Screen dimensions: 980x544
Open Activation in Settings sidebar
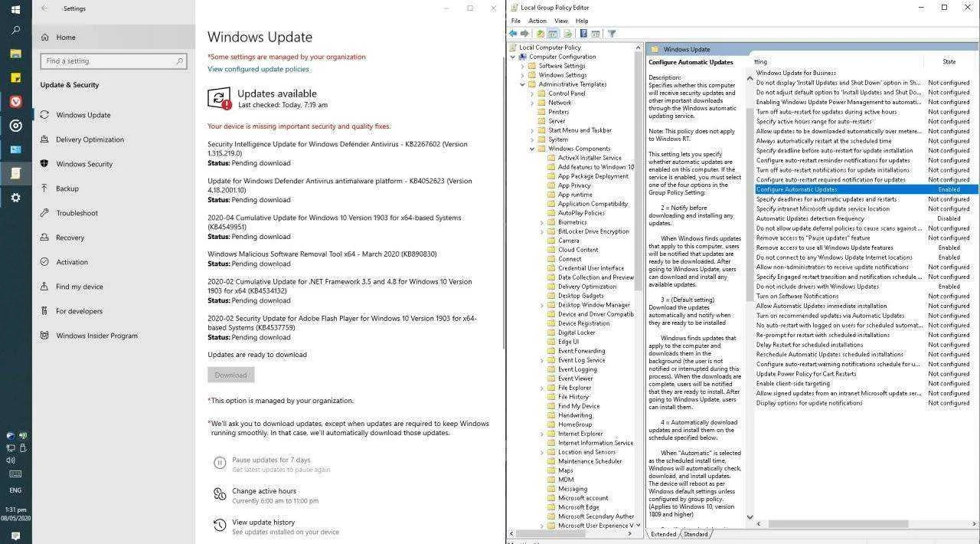[x=72, y=262]
